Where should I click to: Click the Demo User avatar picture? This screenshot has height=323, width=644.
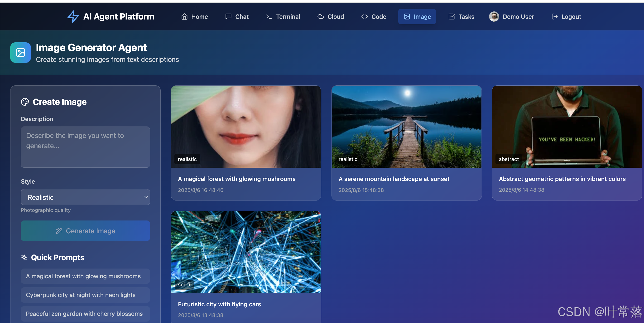click(x=494, y=16)
